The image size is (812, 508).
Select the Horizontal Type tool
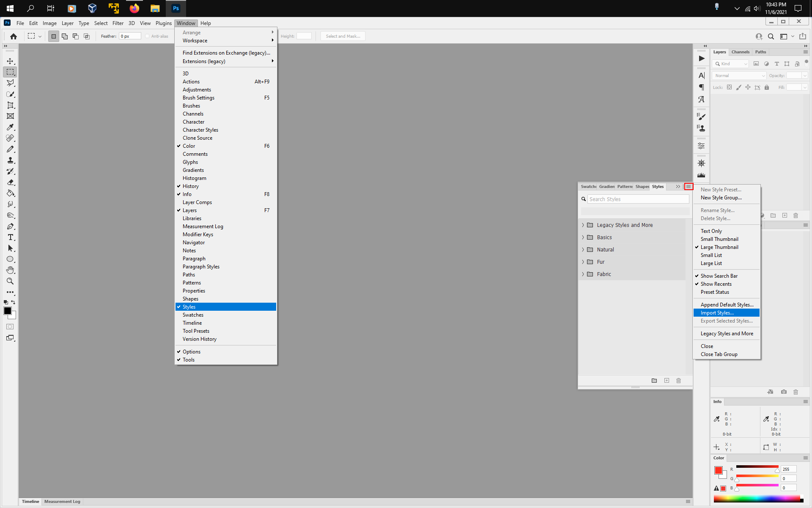pos(11,237)
